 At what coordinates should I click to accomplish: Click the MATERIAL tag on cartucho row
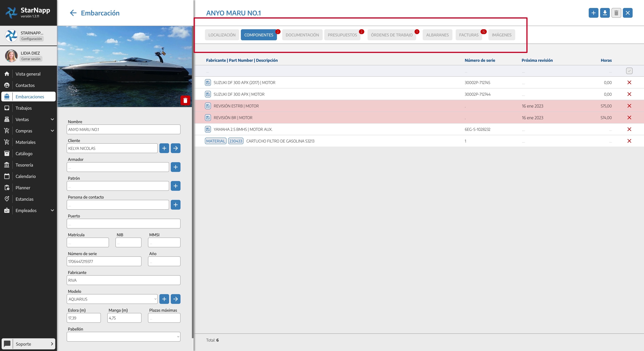point(215,141)
